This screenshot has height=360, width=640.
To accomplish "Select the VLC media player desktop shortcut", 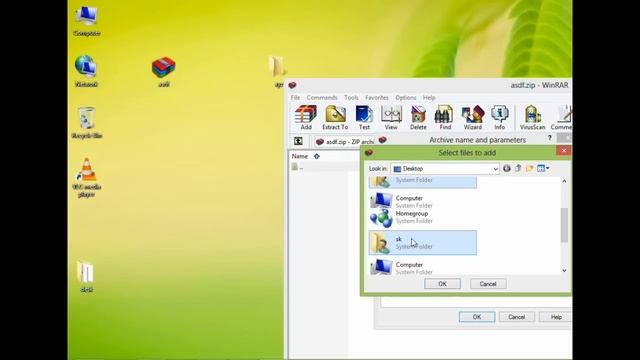I will 87,178.
